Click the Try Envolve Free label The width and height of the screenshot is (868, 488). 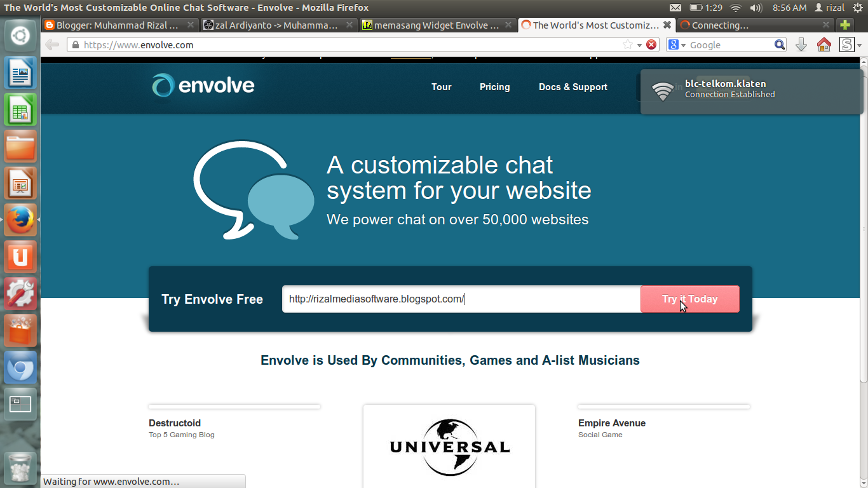tap(212, 299)
